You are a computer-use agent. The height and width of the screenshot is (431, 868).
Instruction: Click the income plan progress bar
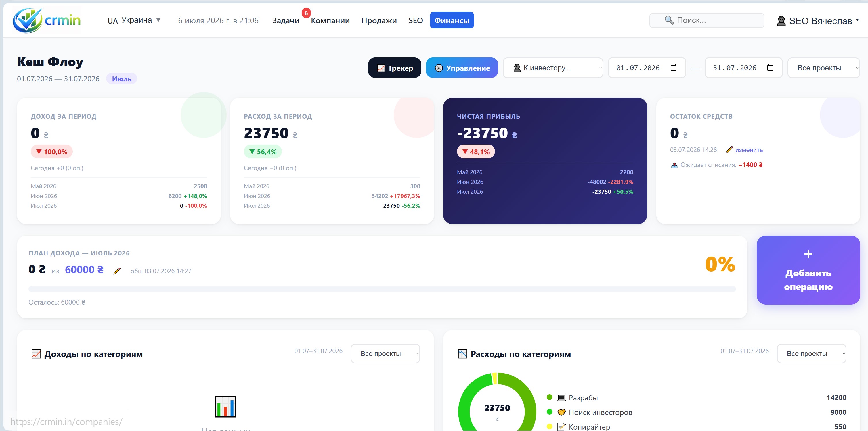pos(382,289)
